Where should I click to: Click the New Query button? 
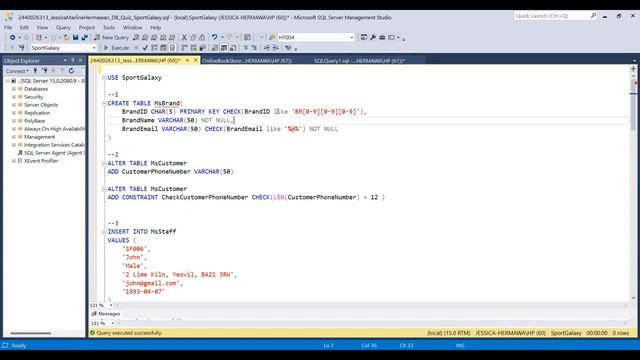111,37
